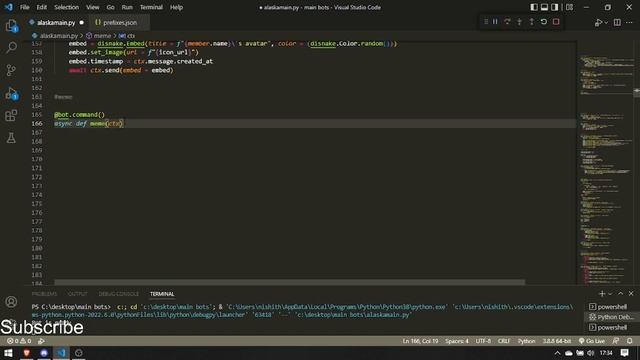
Task: Close the terminal panel
Action: click(x=631, y=293)
